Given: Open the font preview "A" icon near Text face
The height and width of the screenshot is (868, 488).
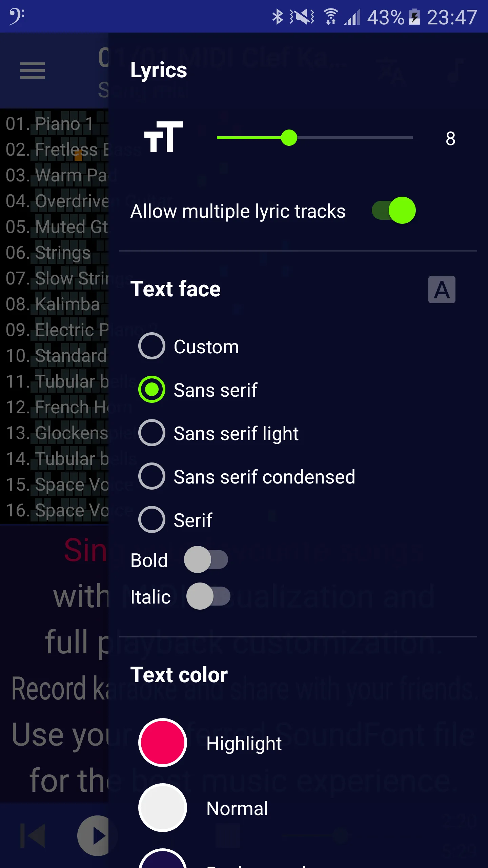Looking at the screenshot, I should pyautogui.click(x=442, y=289).
